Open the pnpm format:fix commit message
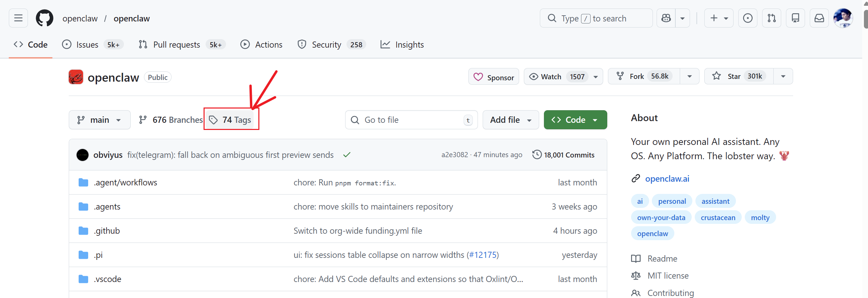This screenshot has width=868, height=298. click(x=345, y=182)
